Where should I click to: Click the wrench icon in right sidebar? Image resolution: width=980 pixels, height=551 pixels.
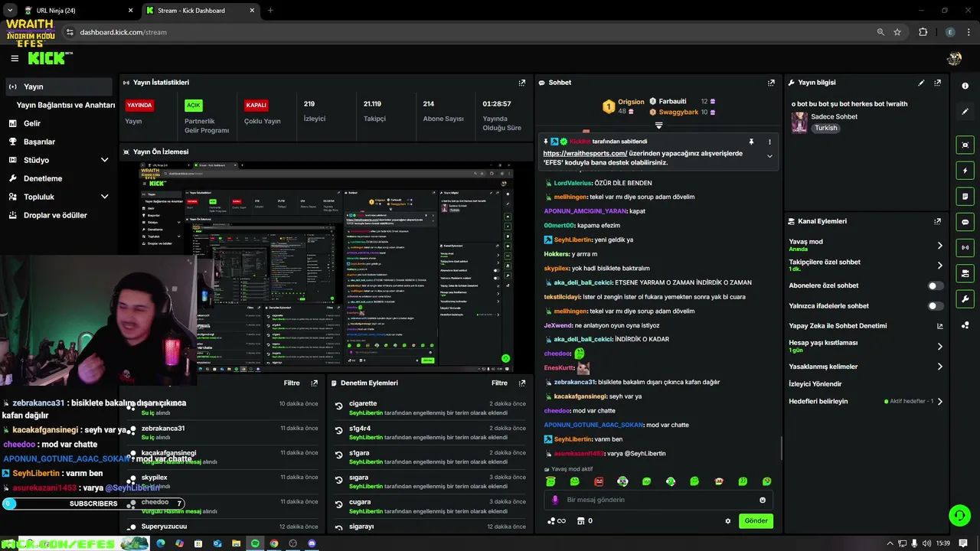click(x=965, y=299)
